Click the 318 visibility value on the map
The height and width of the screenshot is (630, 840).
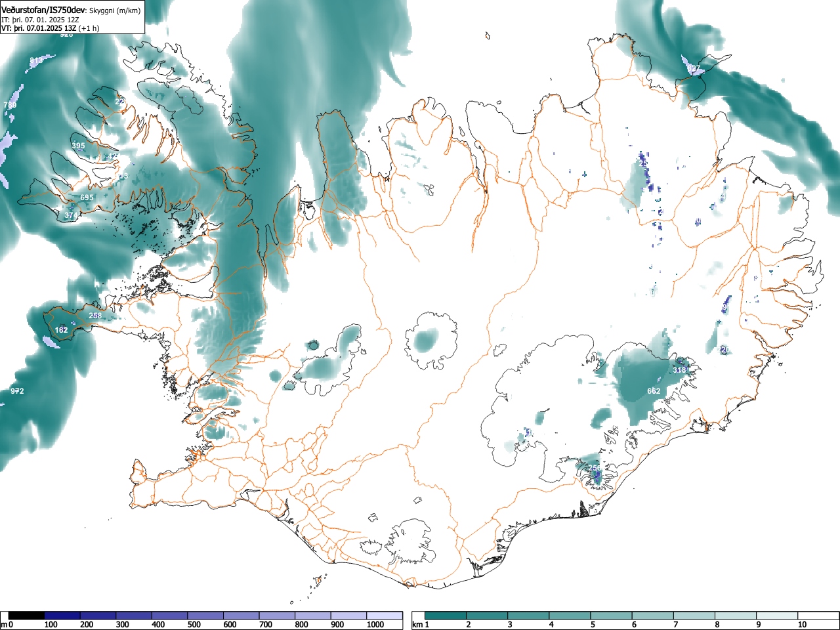click(679, 370)
